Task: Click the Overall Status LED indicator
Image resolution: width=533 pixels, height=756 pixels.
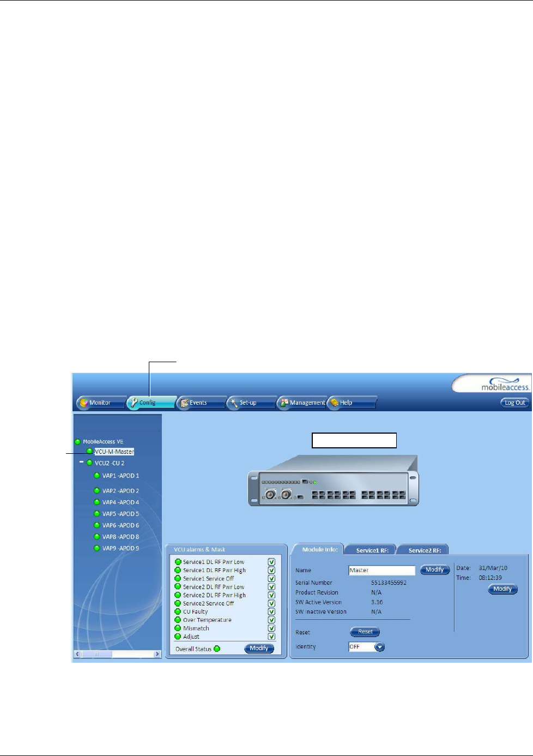Action: click(x=217, y=649)
